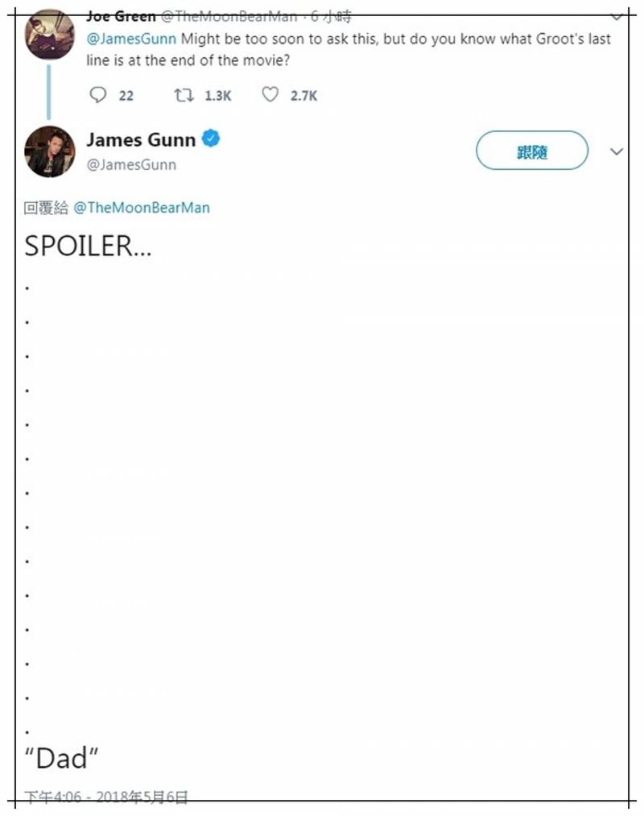
Task: Click the "Dad" text in the tweet
Action: click(61, 758)
